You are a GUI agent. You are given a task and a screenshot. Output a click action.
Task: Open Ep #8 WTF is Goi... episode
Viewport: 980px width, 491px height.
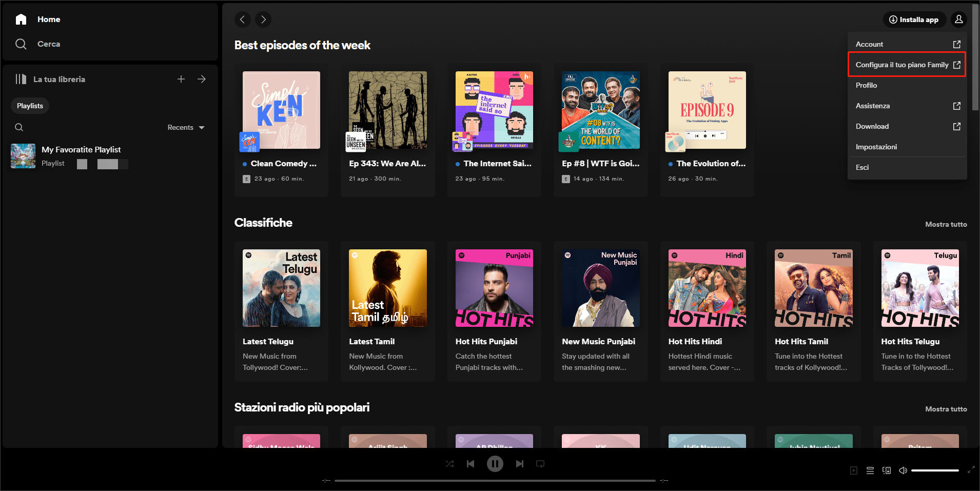(601, 130)
